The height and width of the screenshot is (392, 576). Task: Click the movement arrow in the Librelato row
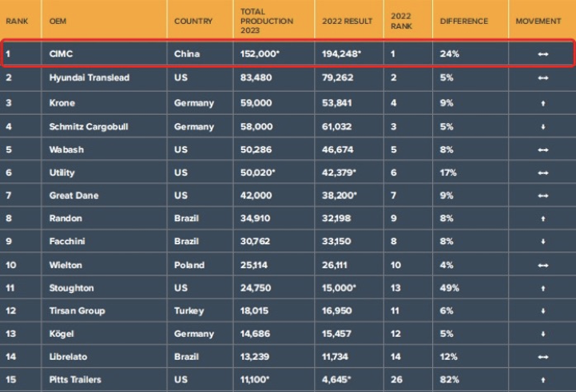(542, 357)
